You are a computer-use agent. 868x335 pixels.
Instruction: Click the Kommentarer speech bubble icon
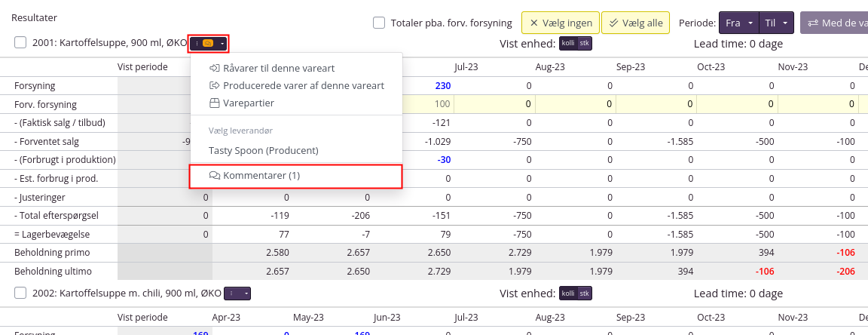point(215,175)
